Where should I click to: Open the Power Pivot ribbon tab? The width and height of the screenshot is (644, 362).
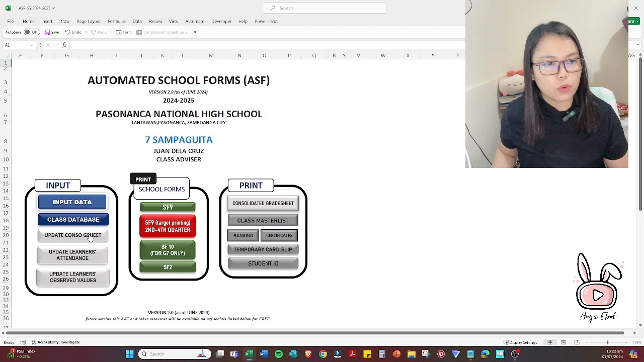point(266,21)
